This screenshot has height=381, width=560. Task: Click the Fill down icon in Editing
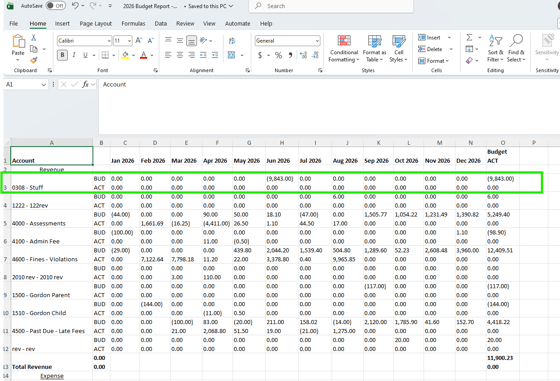(x=469, y=49)
